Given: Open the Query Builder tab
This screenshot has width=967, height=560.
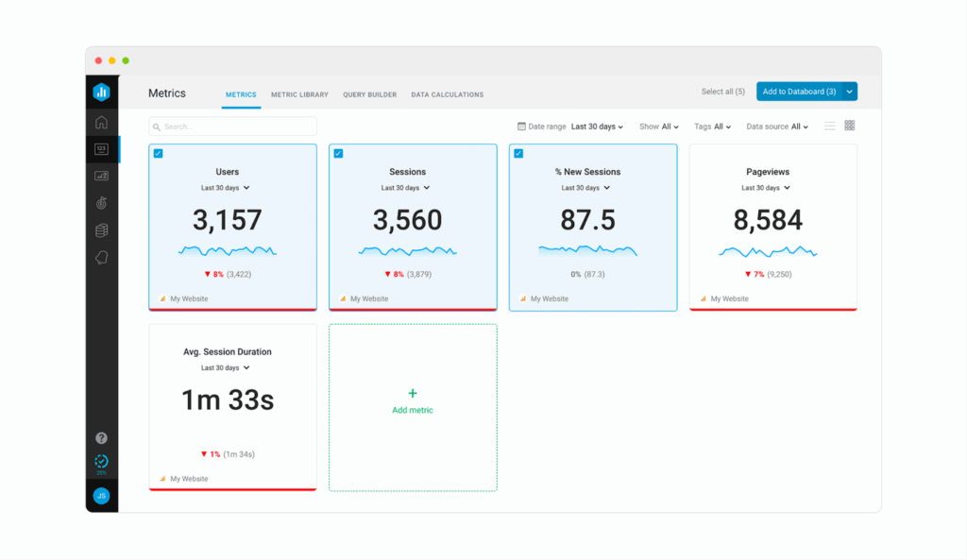Looking at the screenshot, I should (369, 94).
